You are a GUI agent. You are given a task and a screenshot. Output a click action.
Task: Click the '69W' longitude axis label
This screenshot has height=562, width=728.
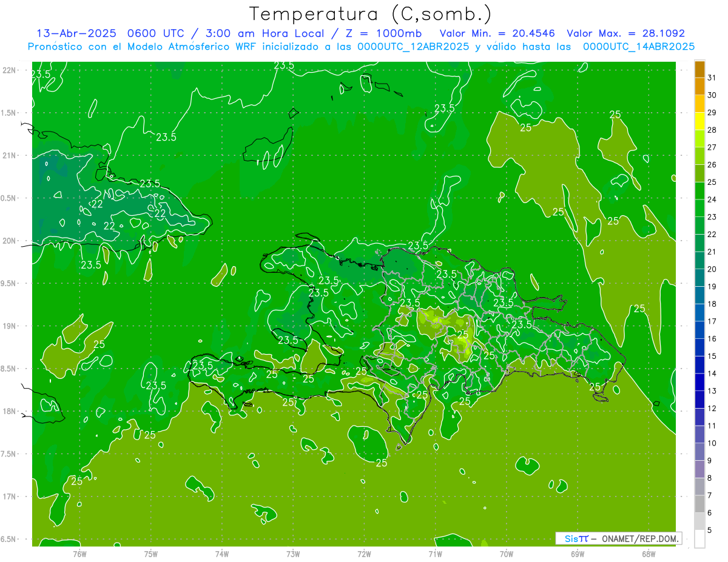pyautogui.click(x=578, y=554)
